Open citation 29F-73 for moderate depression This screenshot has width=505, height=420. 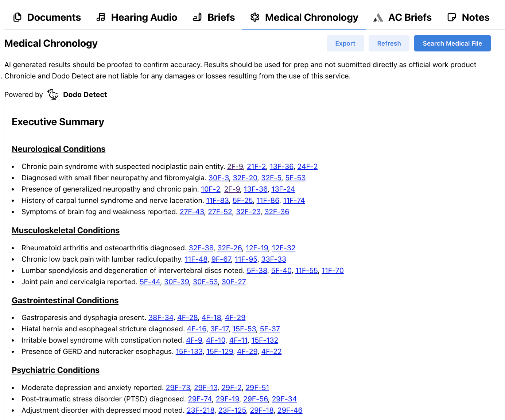pyautogui.click(x=178, y=388)
